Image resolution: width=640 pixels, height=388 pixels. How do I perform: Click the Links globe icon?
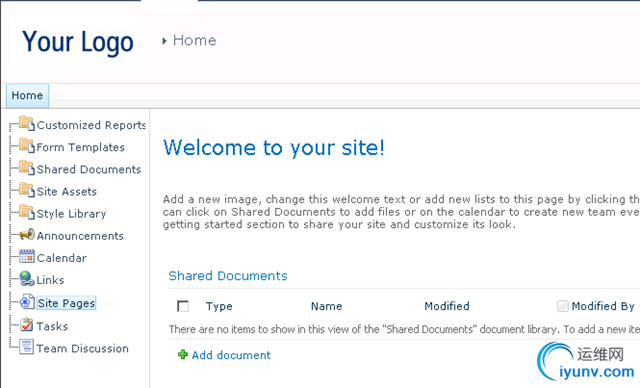tap(27, 279)
